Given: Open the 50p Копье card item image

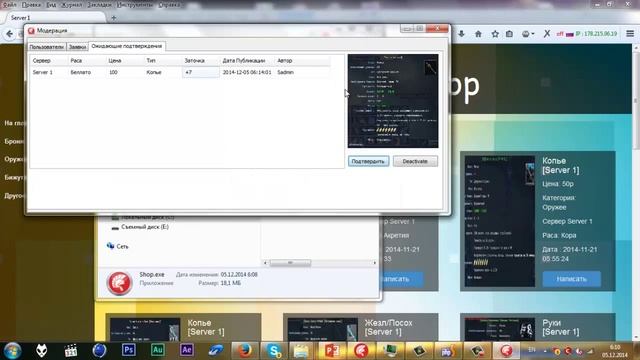Looking at the screenshot, I should tap(500, 221).
